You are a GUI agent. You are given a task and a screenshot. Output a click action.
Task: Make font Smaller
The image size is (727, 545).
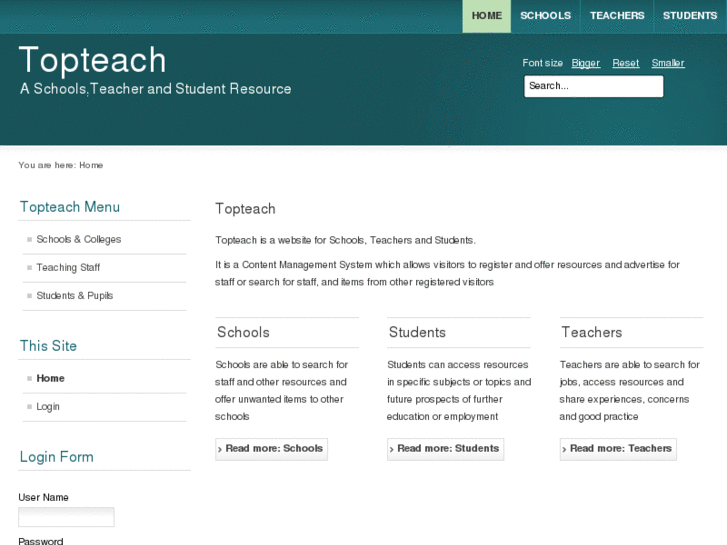(668, 63)
